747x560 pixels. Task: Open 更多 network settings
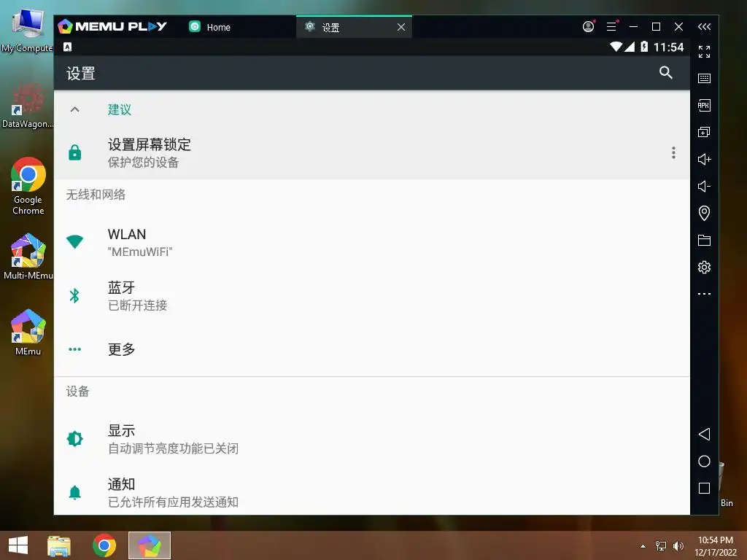pos(371,349)
